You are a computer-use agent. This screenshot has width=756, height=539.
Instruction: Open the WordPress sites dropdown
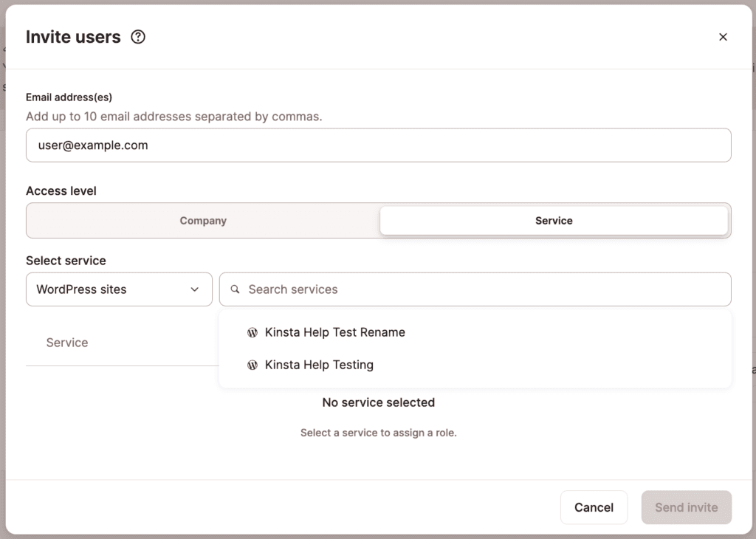coord(118,289)
